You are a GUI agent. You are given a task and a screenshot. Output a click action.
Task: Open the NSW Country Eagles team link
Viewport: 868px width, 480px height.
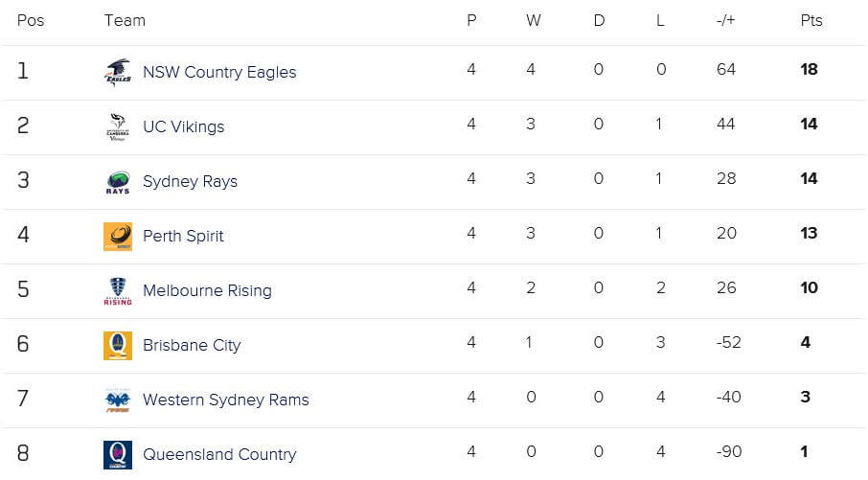[219, 72]
